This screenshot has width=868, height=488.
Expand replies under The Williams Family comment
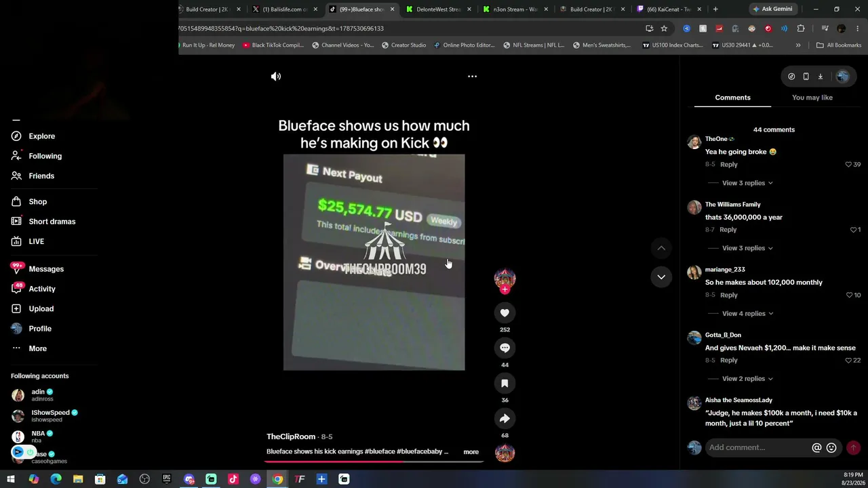pyautogui.click(x=747, y=248)
